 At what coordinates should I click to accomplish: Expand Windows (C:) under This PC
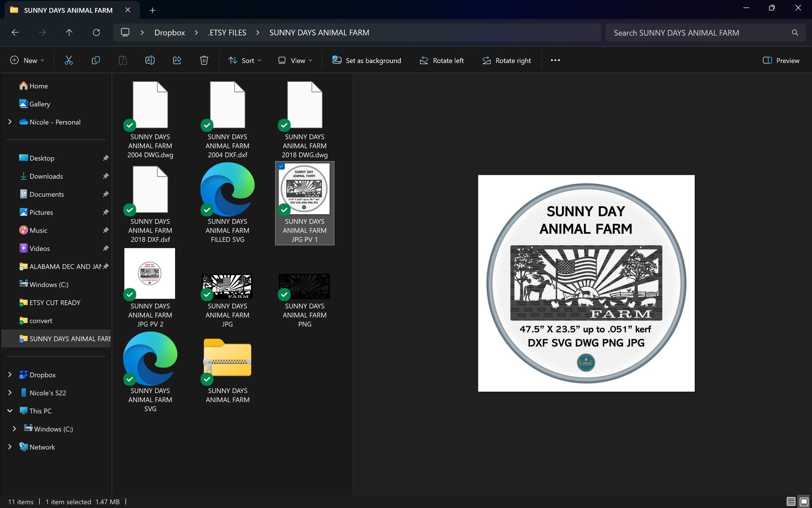14,429
